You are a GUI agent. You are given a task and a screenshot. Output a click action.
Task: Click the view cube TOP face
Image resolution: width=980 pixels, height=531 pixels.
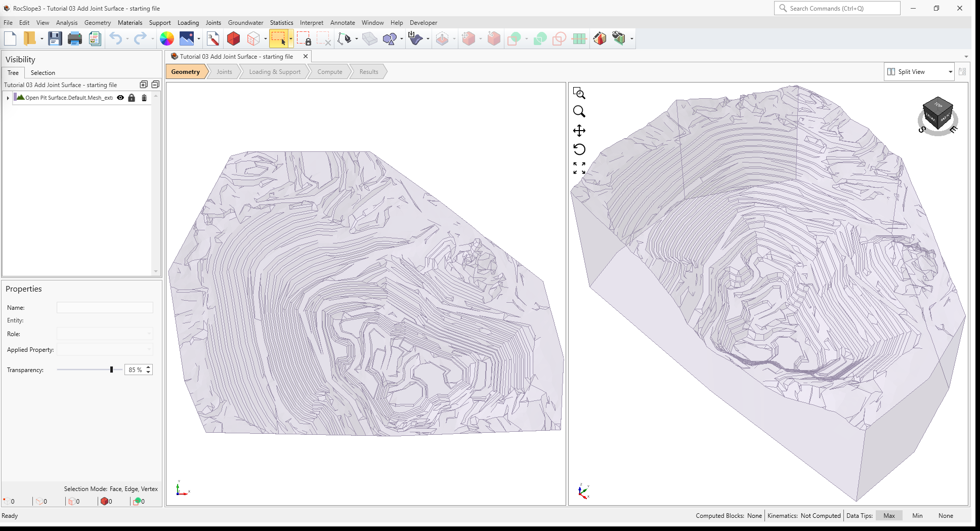(x=939, y=105)
